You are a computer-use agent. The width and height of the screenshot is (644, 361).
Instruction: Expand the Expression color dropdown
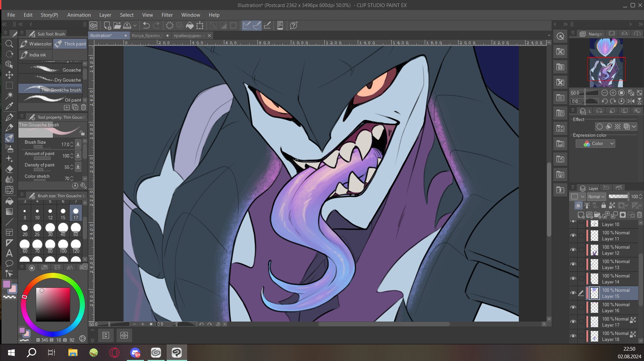point(595,144)
